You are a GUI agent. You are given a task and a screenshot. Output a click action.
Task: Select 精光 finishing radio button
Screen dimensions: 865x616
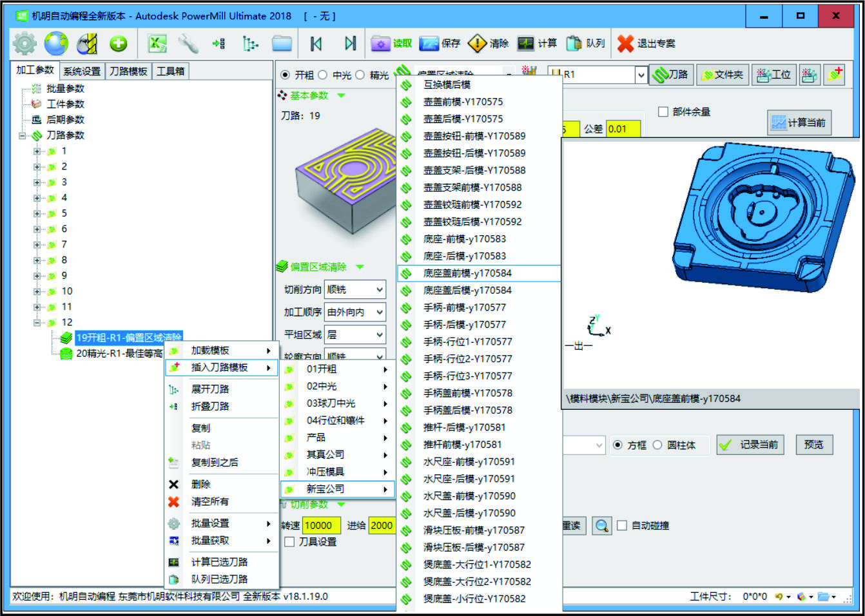tap(360, 75)
